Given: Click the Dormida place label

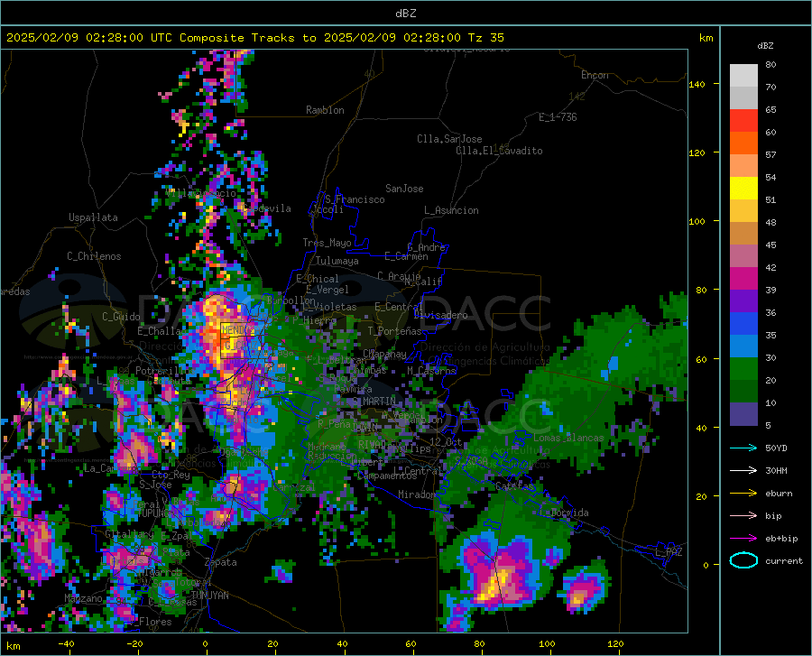Looking at the screenshot, I should tap(569, 513).
